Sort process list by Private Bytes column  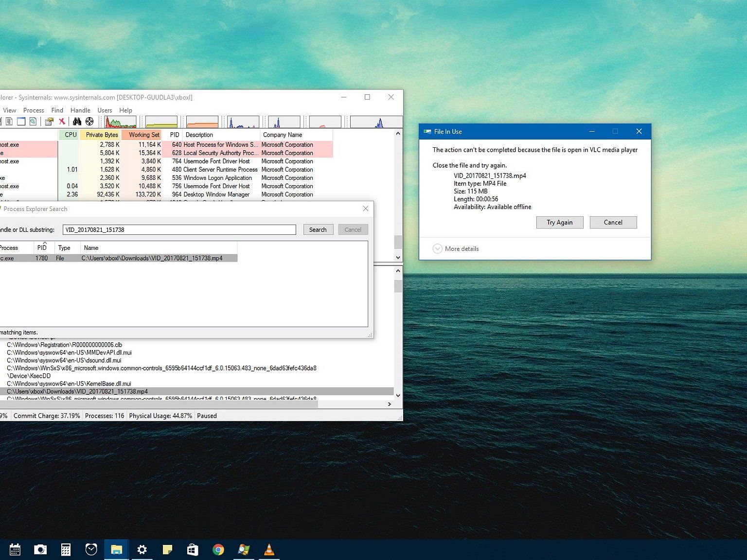[x=102, y=135]
